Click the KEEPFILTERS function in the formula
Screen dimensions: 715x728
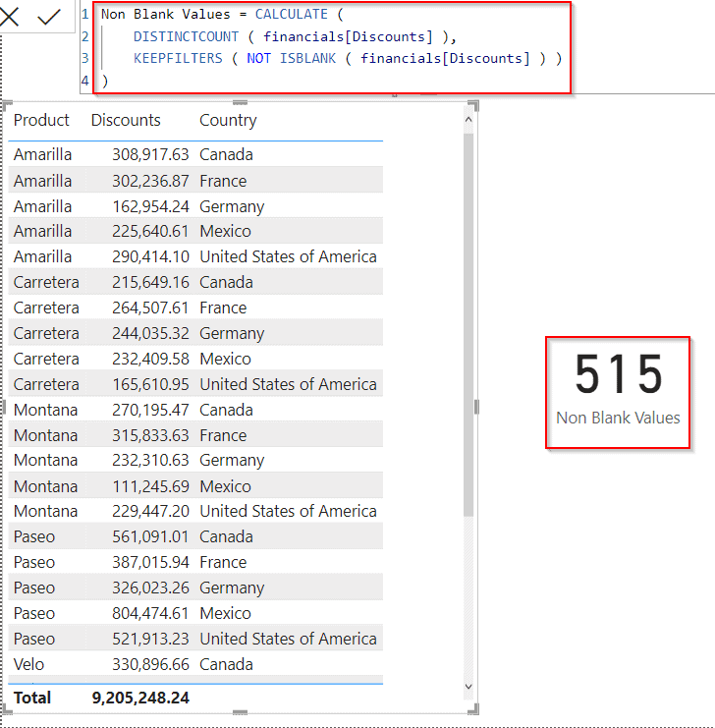(x=178, y=58)
